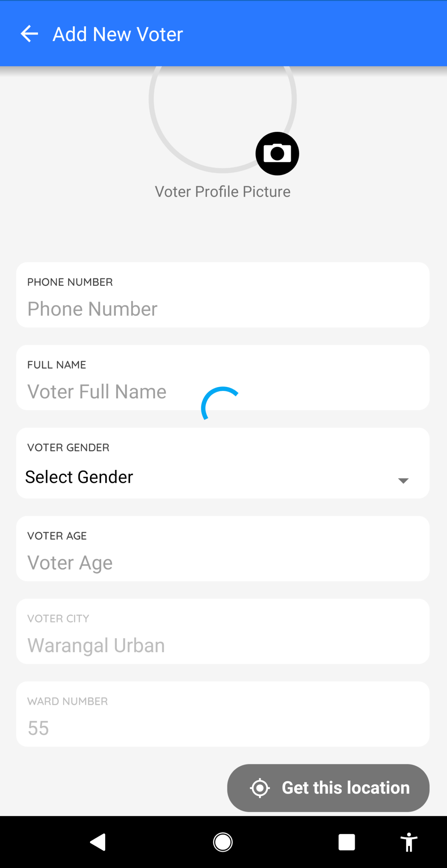Tap the ward number field showing 55
The height and width of the screenshot is (868, 447).
pos(223,728)
